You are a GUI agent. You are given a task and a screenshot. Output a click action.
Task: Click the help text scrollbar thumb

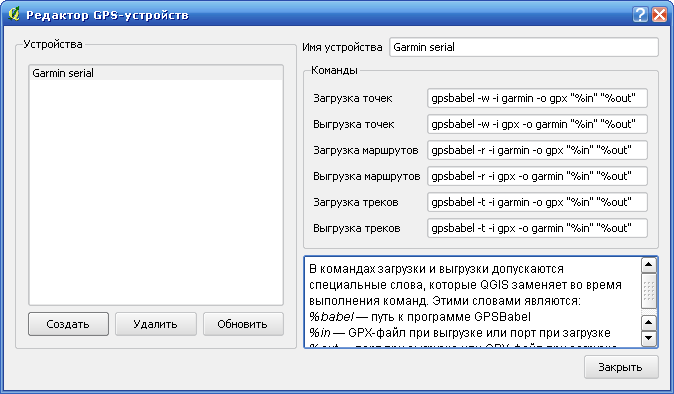pyautogui.click(x=649, y=291)
